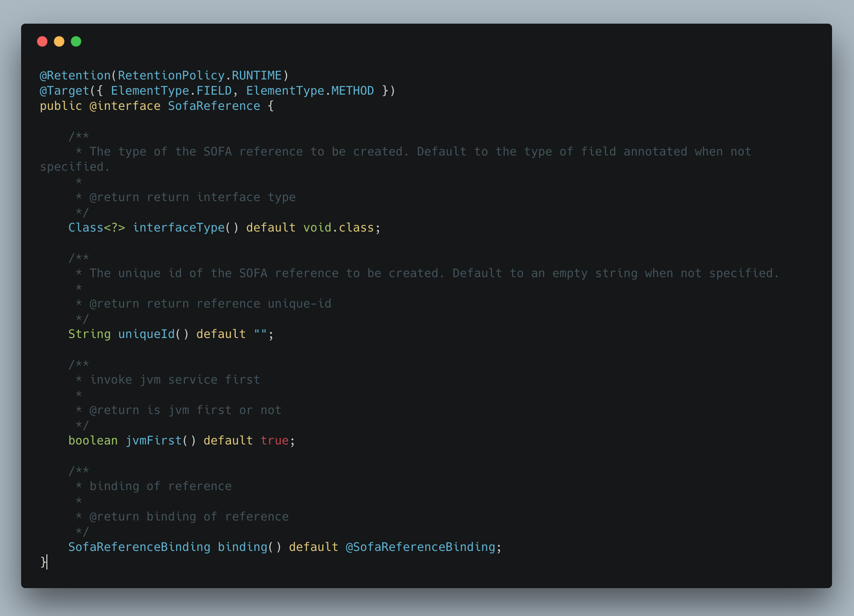Click 'invoke jvm service first' comment
Image resolution: width=854 pixels, height=616 pixels.
175,380
